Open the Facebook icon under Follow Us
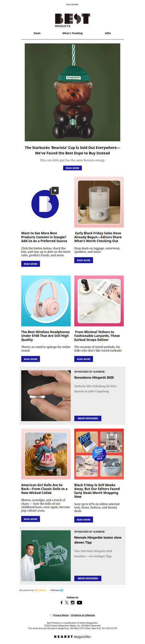 [x=61, y=603]
